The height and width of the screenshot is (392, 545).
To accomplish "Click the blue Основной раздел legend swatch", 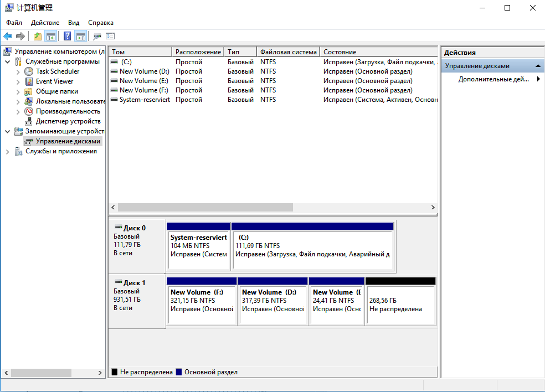I will click(179, 372).
